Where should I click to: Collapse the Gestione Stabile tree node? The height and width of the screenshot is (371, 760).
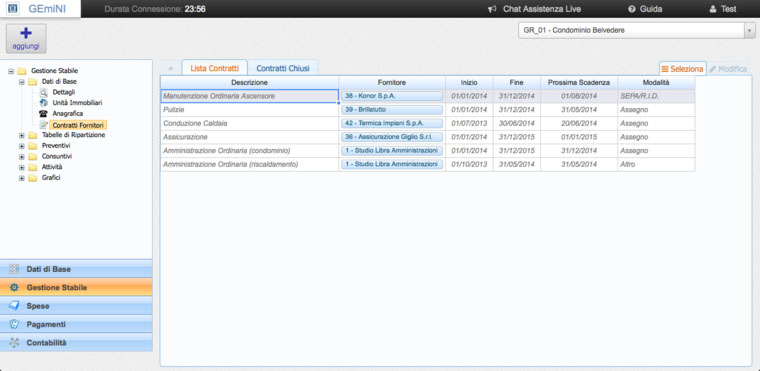point(11,71)
